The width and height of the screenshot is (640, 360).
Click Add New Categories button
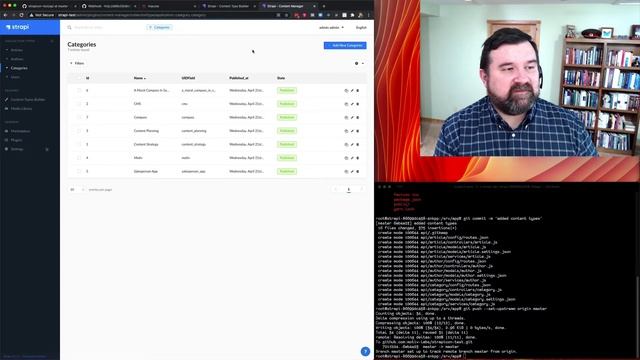click(x=345, y=45)
